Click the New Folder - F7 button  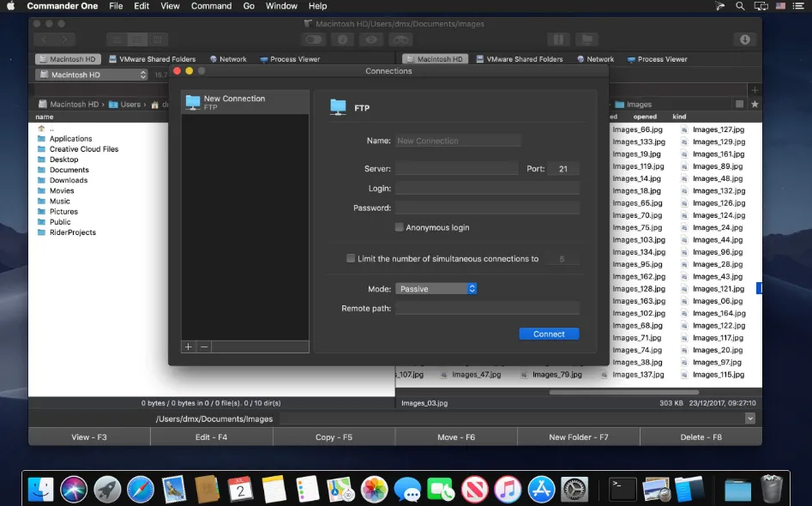579,437
